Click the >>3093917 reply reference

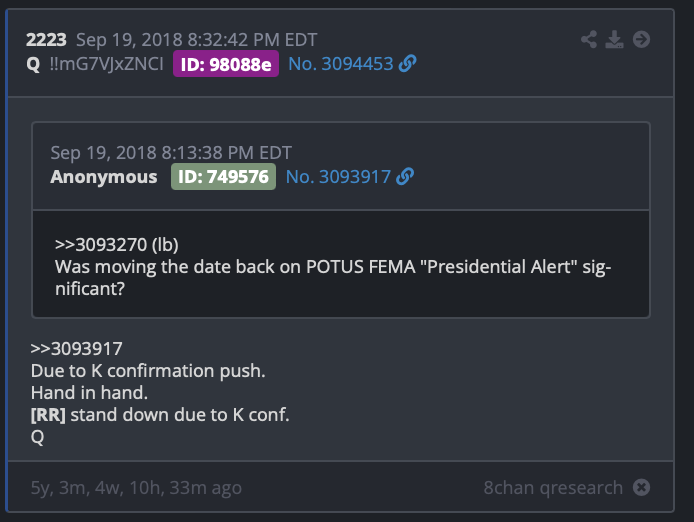[x=77, y=349]
